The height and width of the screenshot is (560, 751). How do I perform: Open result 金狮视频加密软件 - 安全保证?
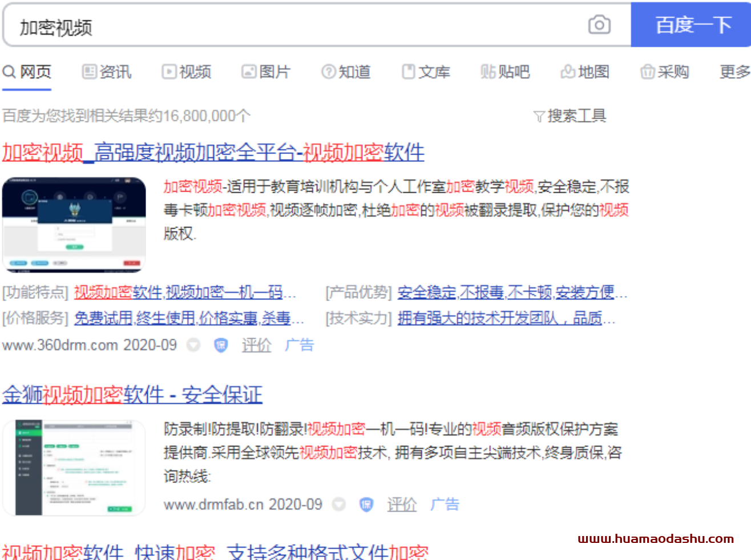pyautogui.click(x=132, y=394)
